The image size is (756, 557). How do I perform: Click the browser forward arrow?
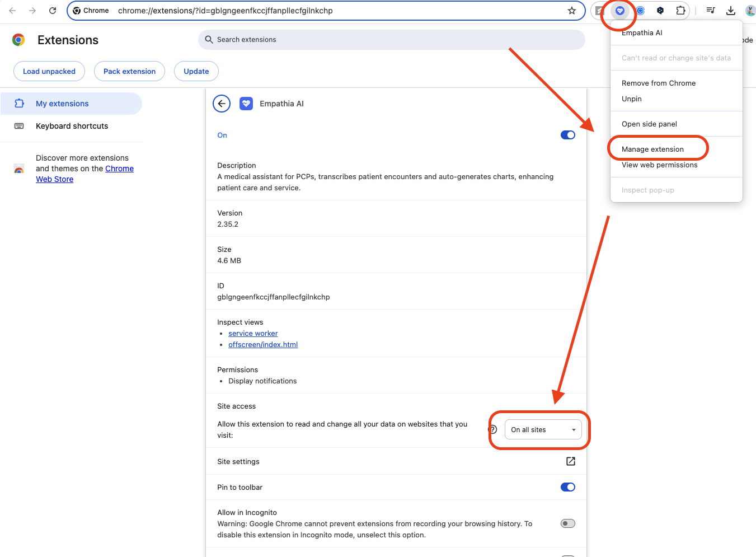pyautogui.click(x=32, y=11)
